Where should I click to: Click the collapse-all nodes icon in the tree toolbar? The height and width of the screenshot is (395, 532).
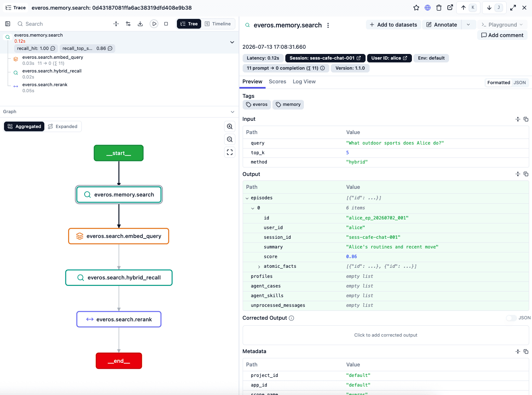click(116, 24)
